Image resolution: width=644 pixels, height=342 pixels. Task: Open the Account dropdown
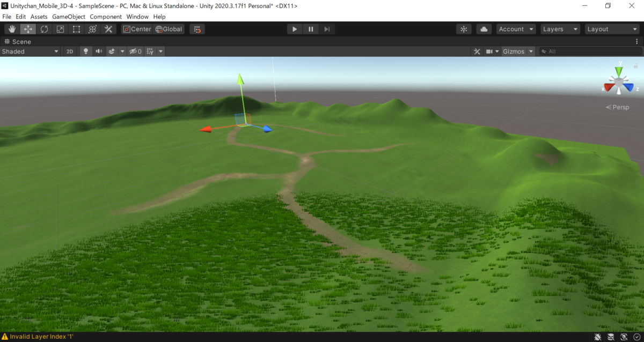pyautogui.click(x=516, y=29)
